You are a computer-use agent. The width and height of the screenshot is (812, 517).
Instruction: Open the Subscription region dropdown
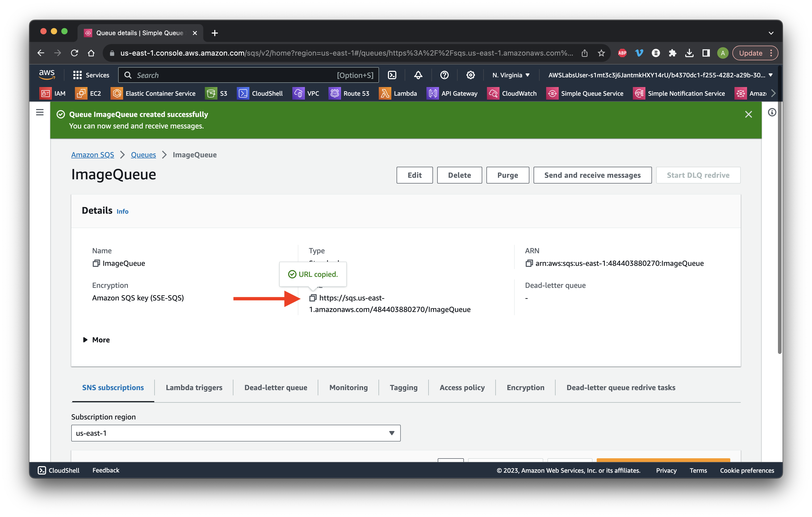[x=236, y=433]
